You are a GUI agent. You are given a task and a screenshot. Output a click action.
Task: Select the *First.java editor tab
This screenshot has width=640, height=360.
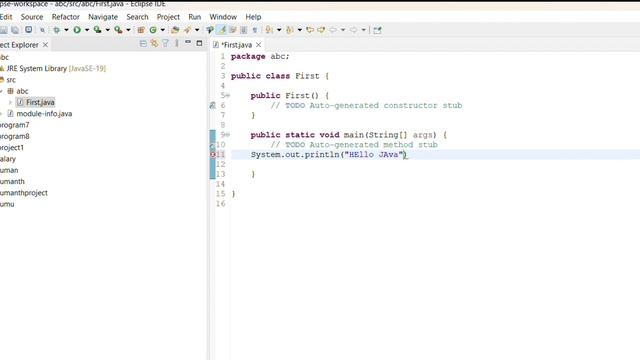pyautogui.click(x=237, y=45)
